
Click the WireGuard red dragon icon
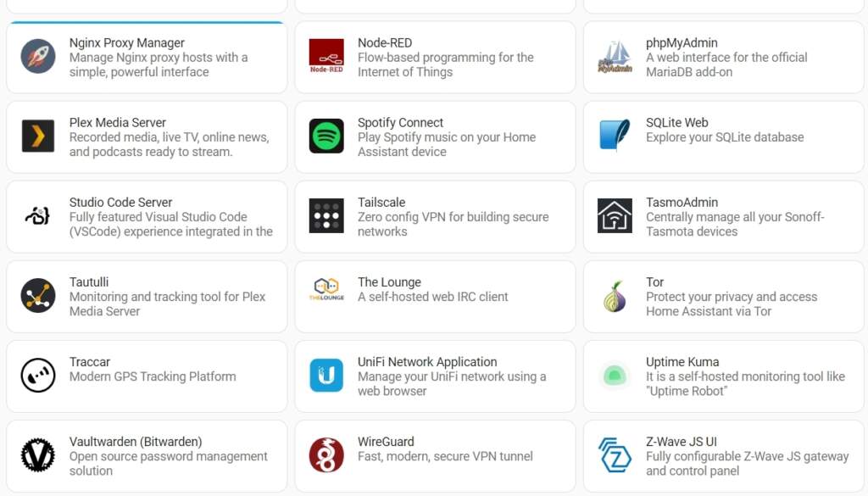[326, 455]
